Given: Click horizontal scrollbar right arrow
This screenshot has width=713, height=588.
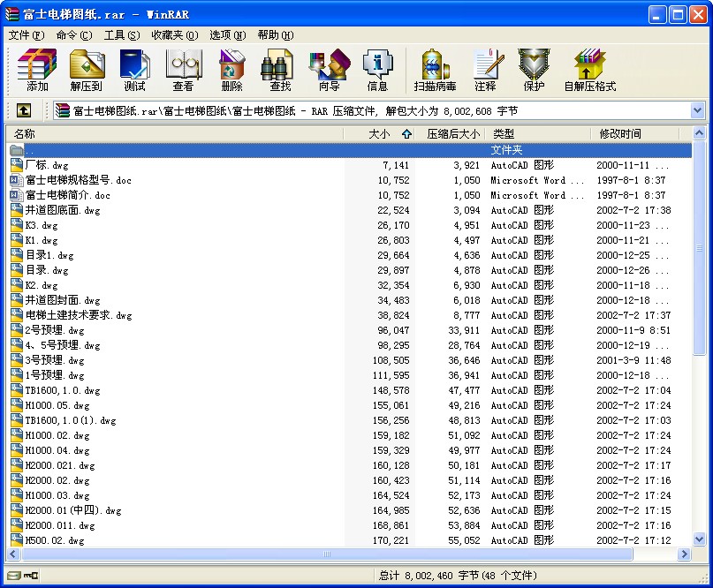Looking at the screenshot, I should click(684, 554).
